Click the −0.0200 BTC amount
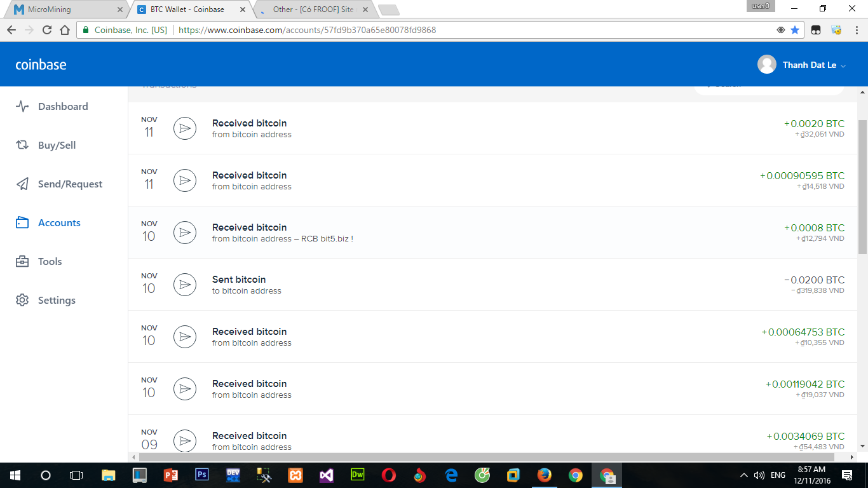868x488 pixels. [x=815, y=280]
